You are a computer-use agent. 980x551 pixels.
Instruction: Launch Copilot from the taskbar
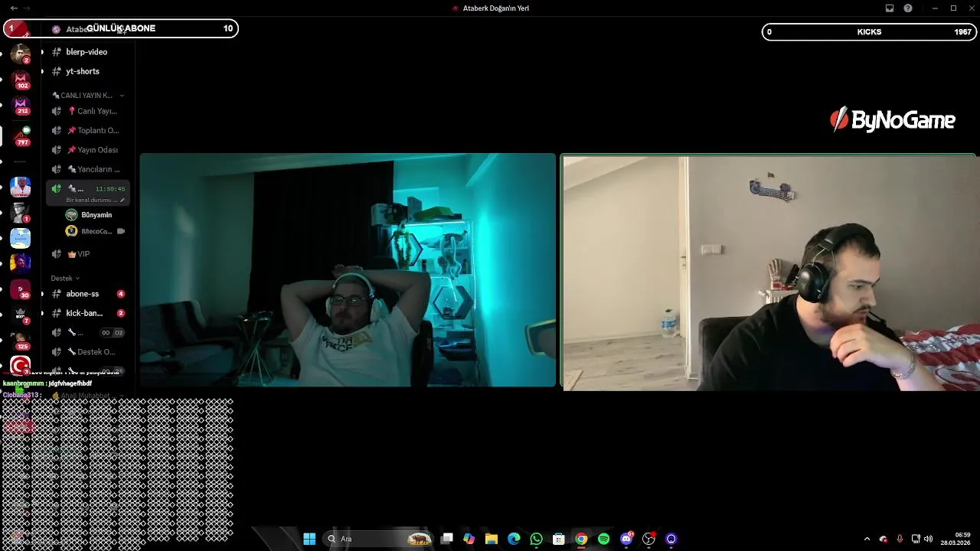click(469, 539)
